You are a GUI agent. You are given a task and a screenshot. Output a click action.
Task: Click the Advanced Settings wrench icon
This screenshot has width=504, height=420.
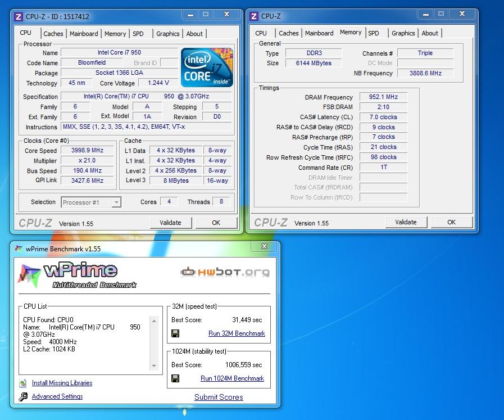point(23,396)
